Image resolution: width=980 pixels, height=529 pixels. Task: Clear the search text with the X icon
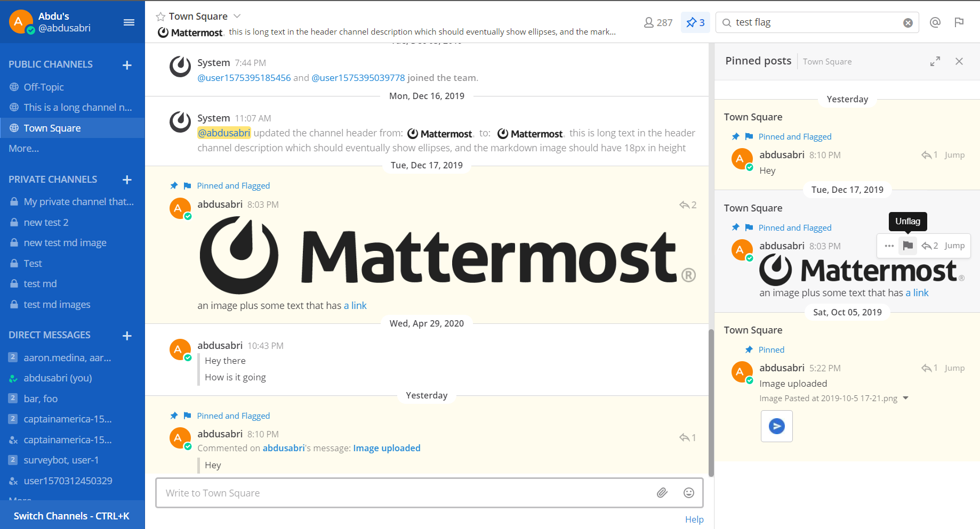pos(908,23)
